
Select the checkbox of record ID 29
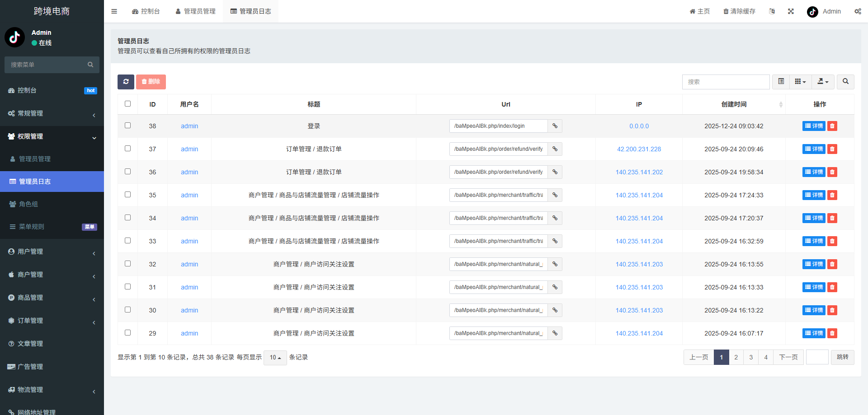(128, 332)
